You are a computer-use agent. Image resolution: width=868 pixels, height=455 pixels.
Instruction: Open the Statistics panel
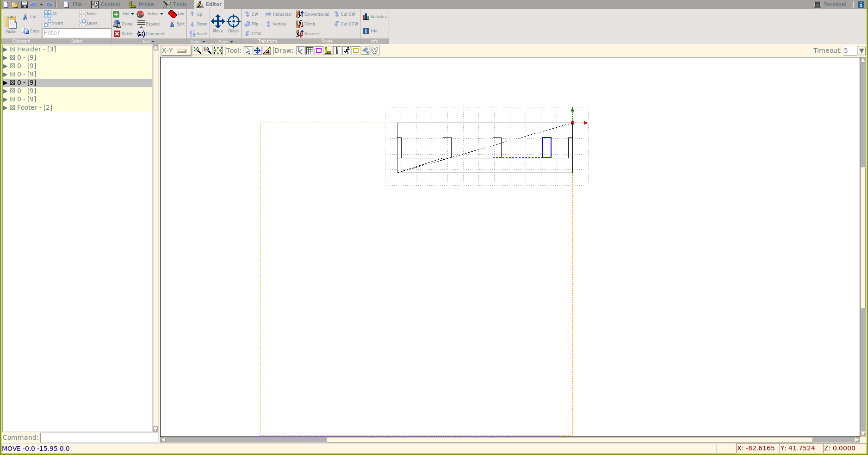tap(375, 17)
